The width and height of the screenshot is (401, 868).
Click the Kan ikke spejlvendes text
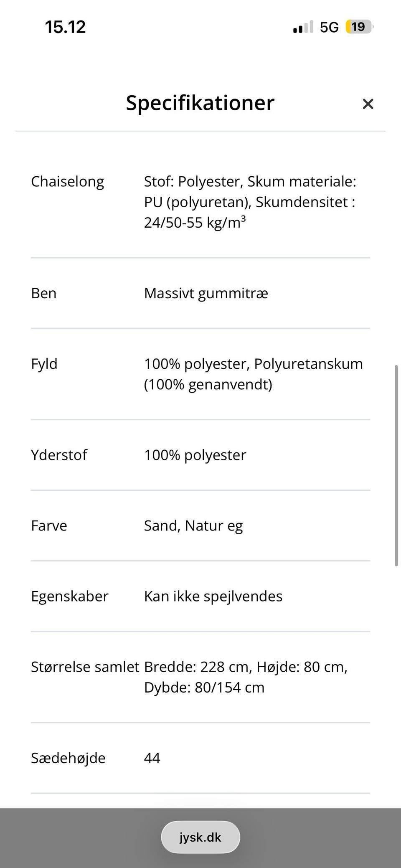[213, 596]
